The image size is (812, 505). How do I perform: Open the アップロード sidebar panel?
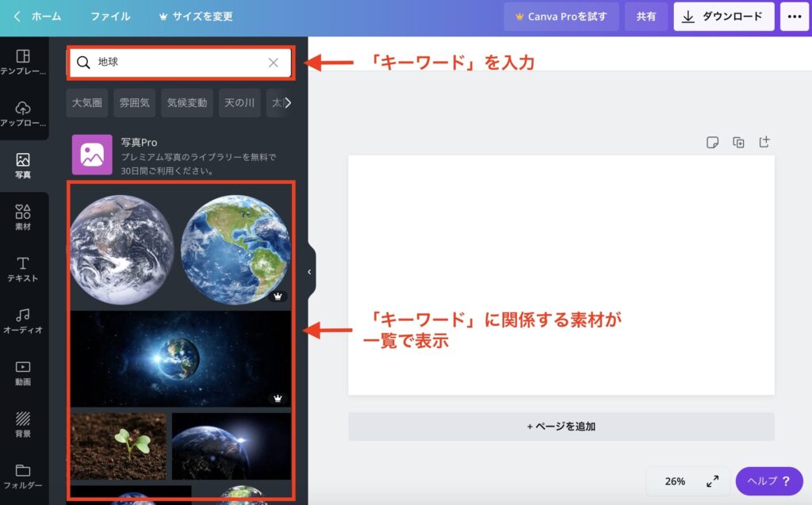pyautogui.click(x=23, y=114)
